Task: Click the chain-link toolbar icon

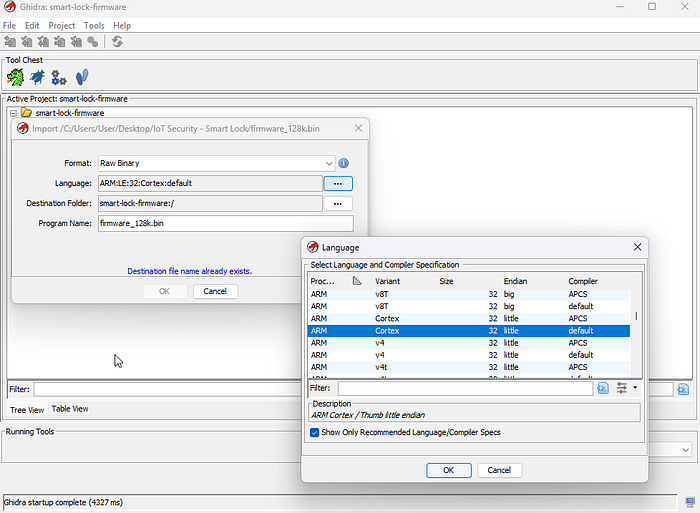Action: (93, 42)
